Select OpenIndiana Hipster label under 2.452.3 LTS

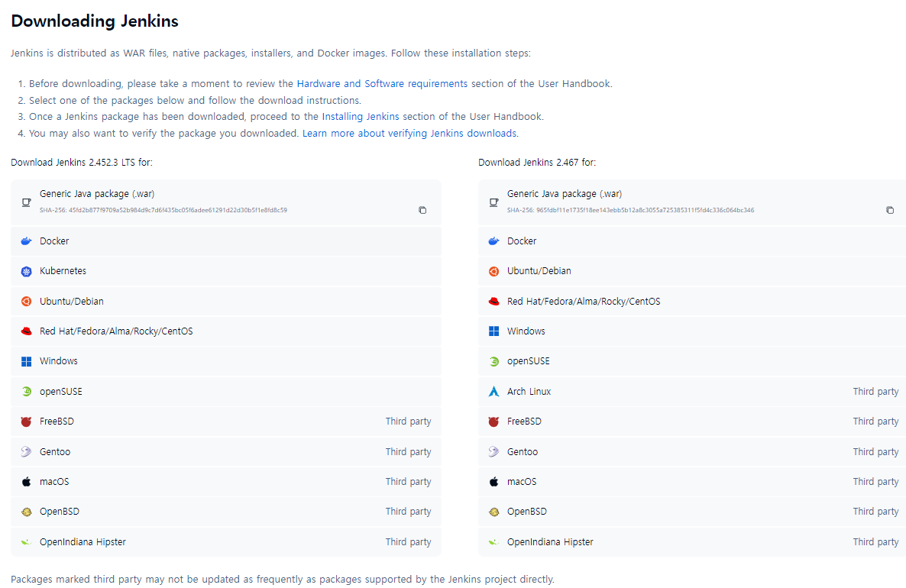[x=83, y=541]
